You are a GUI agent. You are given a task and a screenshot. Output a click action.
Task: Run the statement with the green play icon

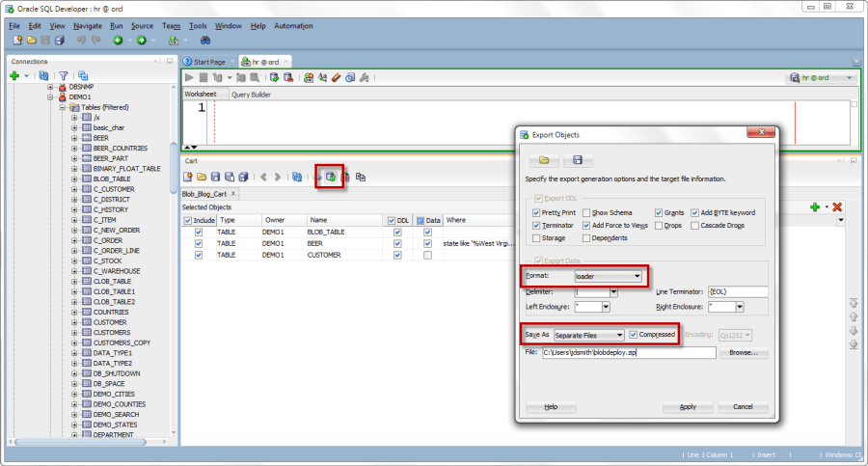point(189,77)
